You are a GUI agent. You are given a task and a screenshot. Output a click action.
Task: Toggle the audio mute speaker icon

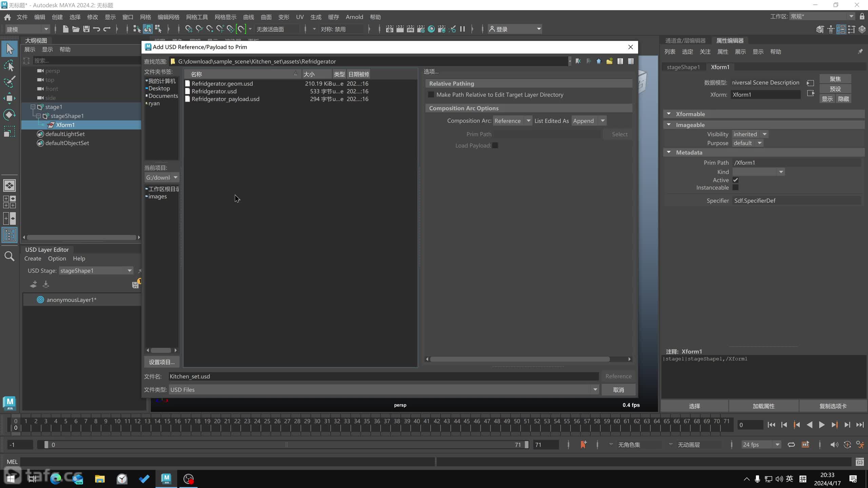[x=834, y=445]
